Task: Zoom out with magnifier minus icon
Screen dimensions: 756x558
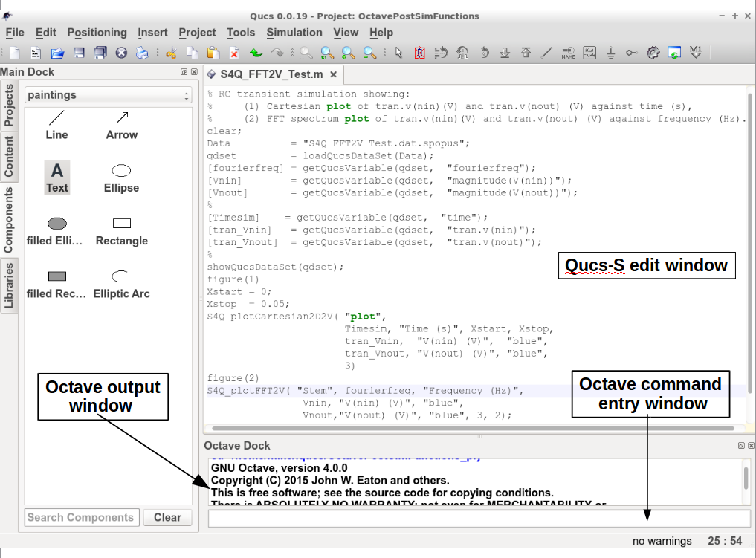Action: (369, 53)
